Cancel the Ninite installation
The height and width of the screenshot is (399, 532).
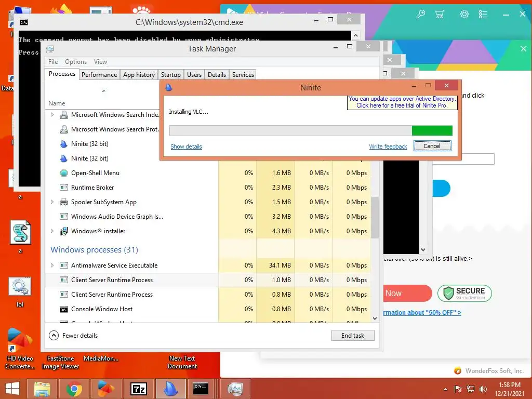(x=432, y=146)
